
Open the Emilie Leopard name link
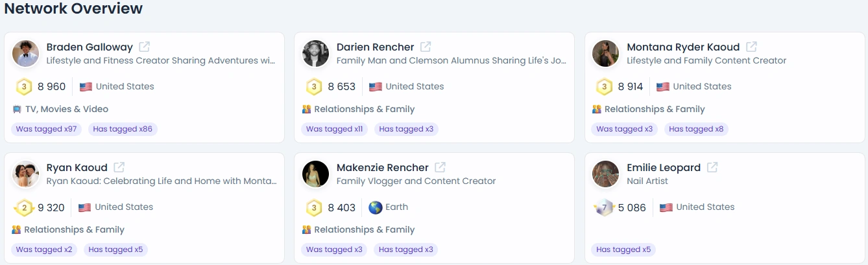[x=664, y=167]
